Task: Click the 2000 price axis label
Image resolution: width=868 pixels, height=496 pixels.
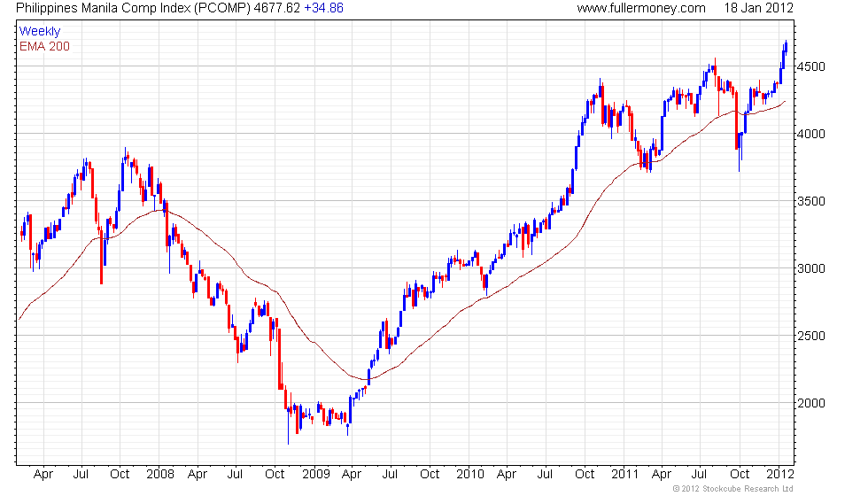Action: [x=811, y=403]
